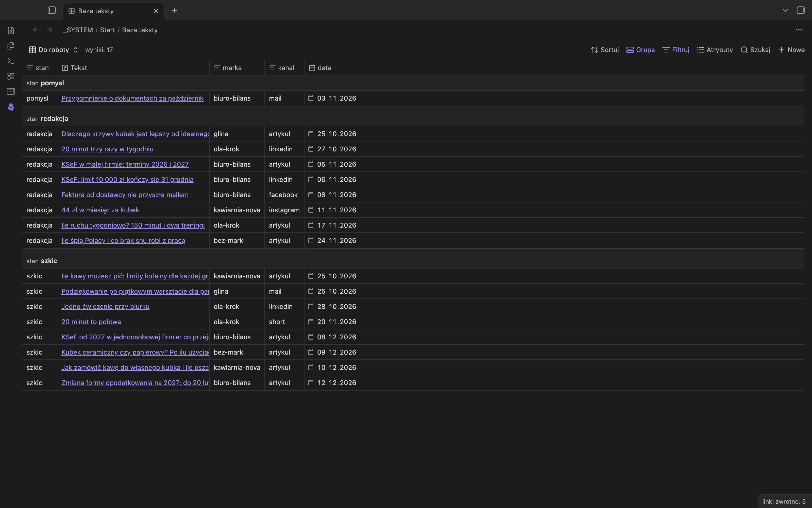Click the purple Obsidian-style plugin icon
Screen dimensions: 812x508
point(11,107)
